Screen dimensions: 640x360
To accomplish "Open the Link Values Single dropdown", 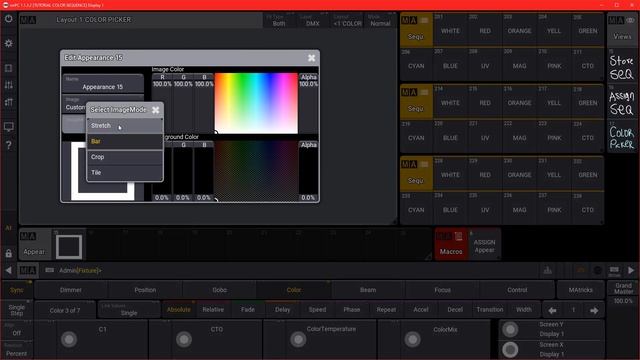I will [129, 310].
